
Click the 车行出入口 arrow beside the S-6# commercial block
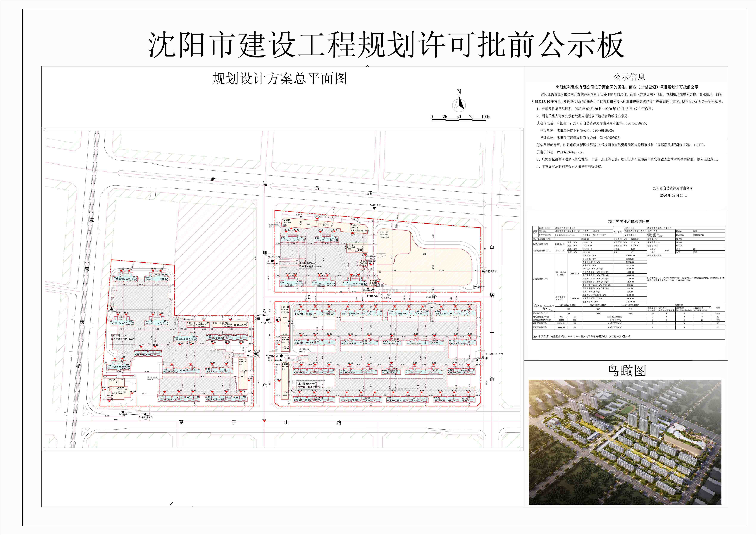point(483,271)
